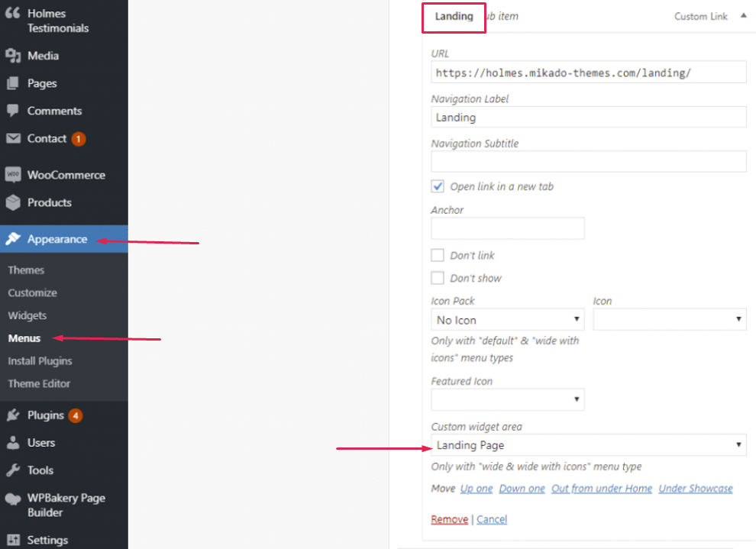Click the Holmes Testimonials quote icon
Viewport: 756px width, 549px height.
[13, 13]
